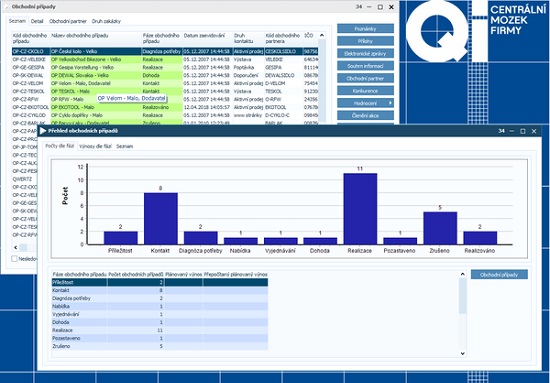The height and width of the screenshot is (383, 550).
Task: Check the Nesledov… checkbox in Obchodní případy window
Action: click(14, 259)
